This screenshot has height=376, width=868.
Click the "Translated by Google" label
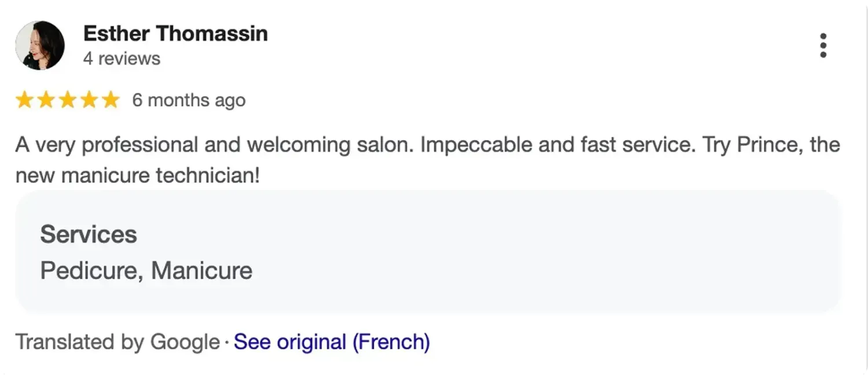click(117, 342)
